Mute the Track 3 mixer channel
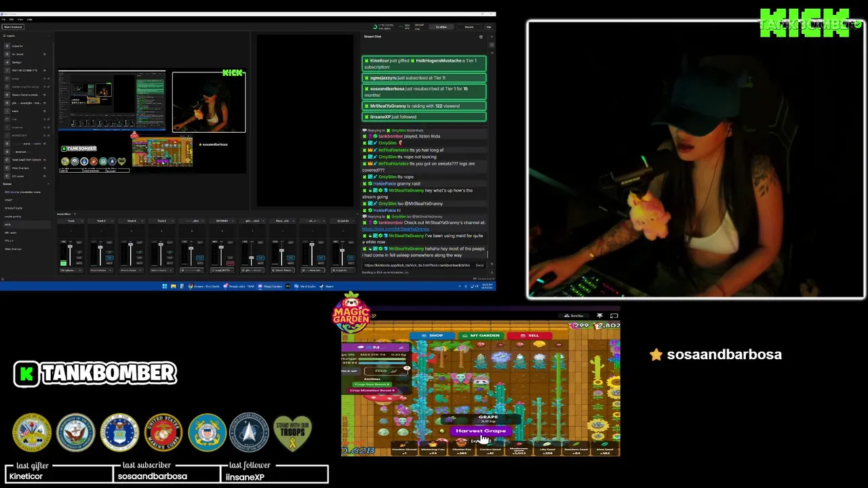Screen dimensions: 868x488 coord(110,263)
